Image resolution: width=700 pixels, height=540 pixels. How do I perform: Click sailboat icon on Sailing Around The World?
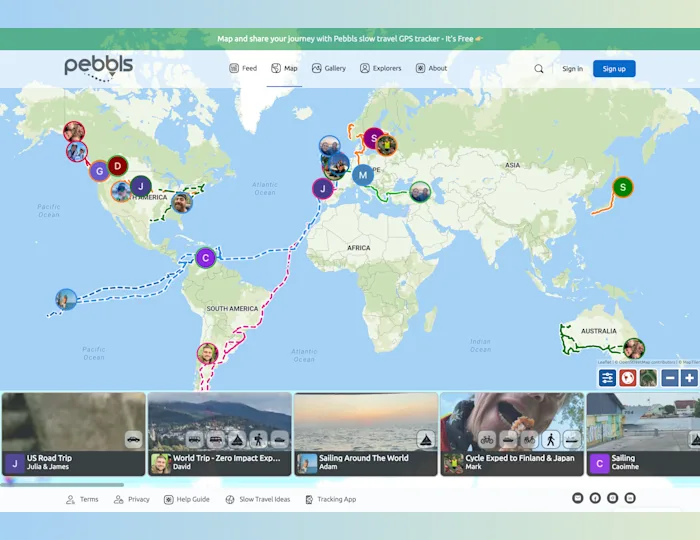point(425,440)
